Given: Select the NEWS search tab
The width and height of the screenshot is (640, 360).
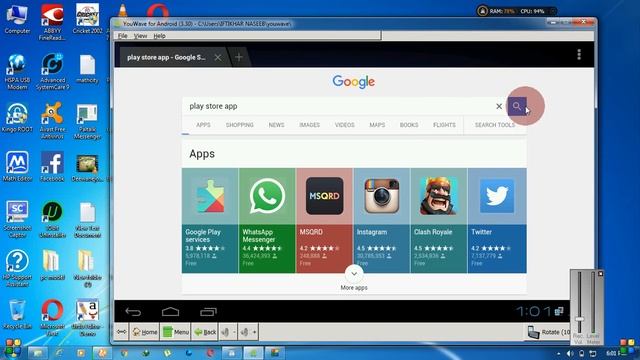Looking at the screenshot, I should point(276,125).
